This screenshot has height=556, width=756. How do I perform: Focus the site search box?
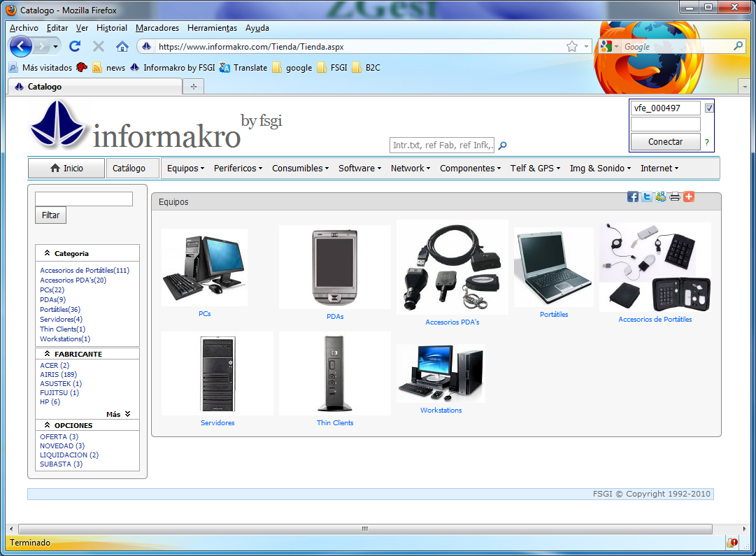tap(442, 145)
